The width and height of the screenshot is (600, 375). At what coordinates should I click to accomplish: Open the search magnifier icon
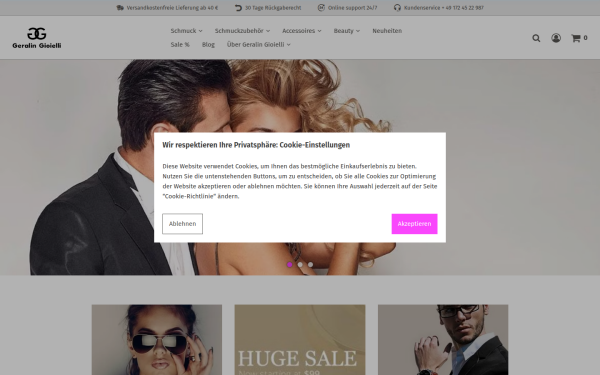(x=536, y=38)
